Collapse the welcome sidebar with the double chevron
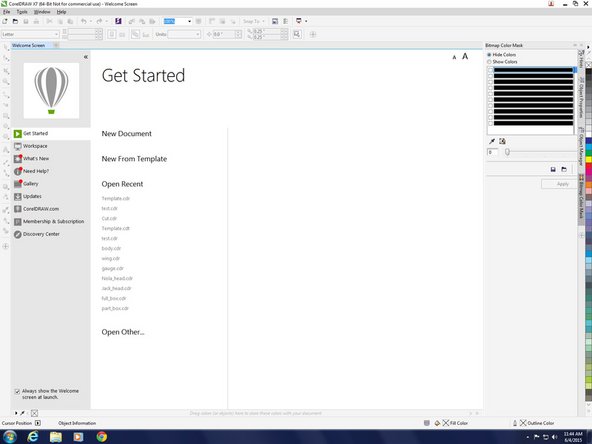Screen dimensions: 592x444 click(x=86, y=57)
